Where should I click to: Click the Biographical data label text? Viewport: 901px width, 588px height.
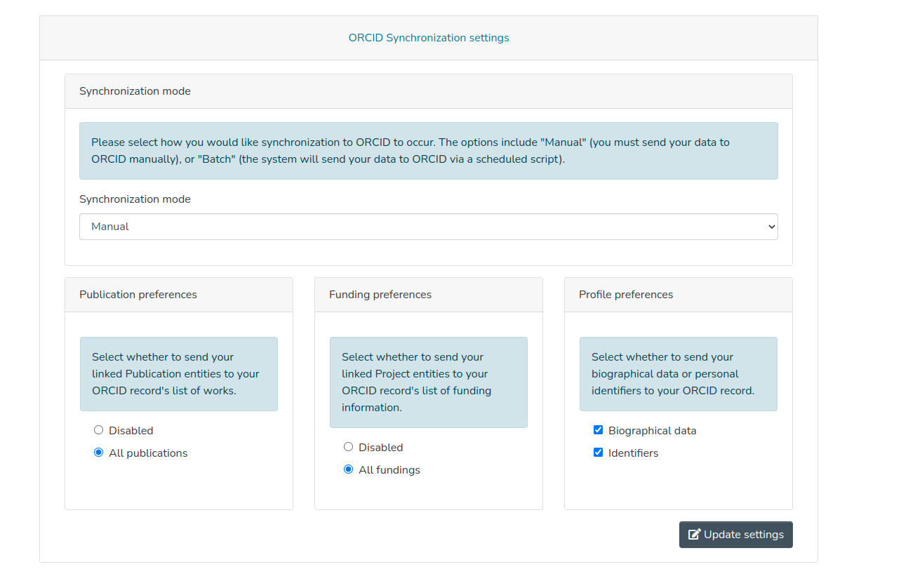click(x=653, y=431)
